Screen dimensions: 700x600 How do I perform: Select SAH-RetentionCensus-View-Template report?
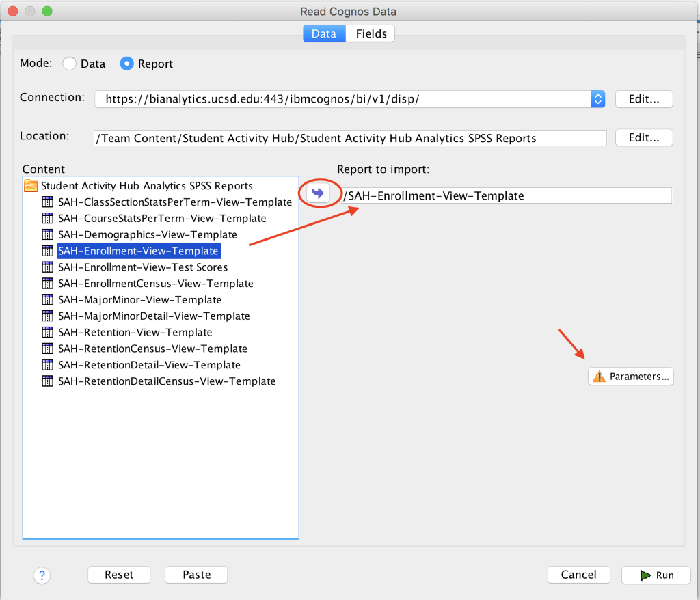(x=152, y=349)
